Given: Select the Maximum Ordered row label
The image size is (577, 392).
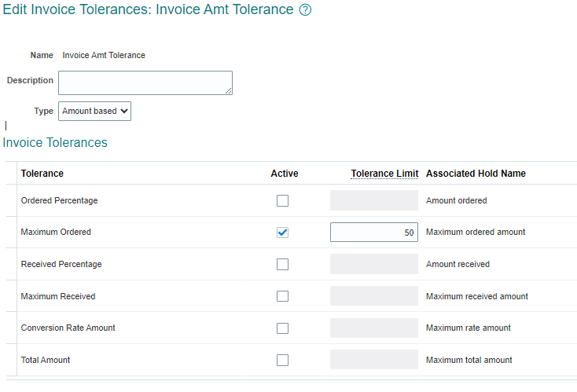Looking at the screenshot, I should 56,232.
